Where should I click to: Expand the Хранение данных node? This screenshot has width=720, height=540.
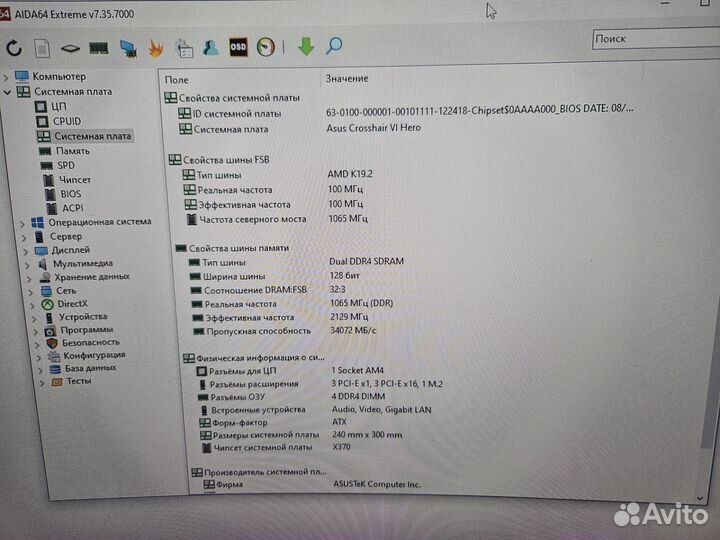point(29,278)
